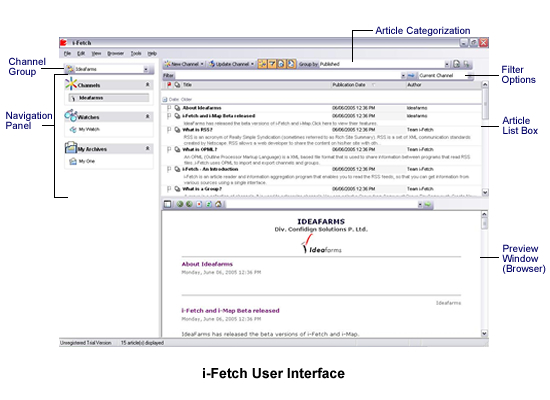This screenshot has width=550, height=400.
Task: Collapse the My Archives section
Action: 148,148
